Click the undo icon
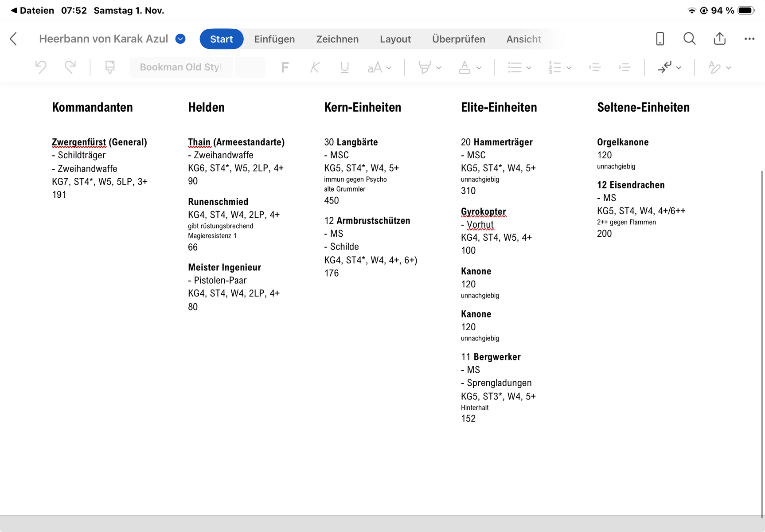765x532 pixels. point(41,67)
